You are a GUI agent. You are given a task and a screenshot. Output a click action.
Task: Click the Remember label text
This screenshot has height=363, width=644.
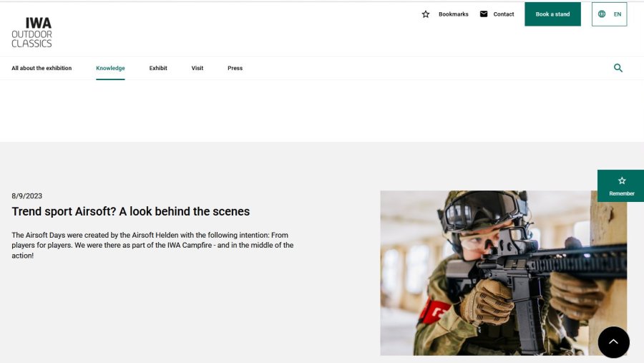pyautogui.click(x=622, y=193)
